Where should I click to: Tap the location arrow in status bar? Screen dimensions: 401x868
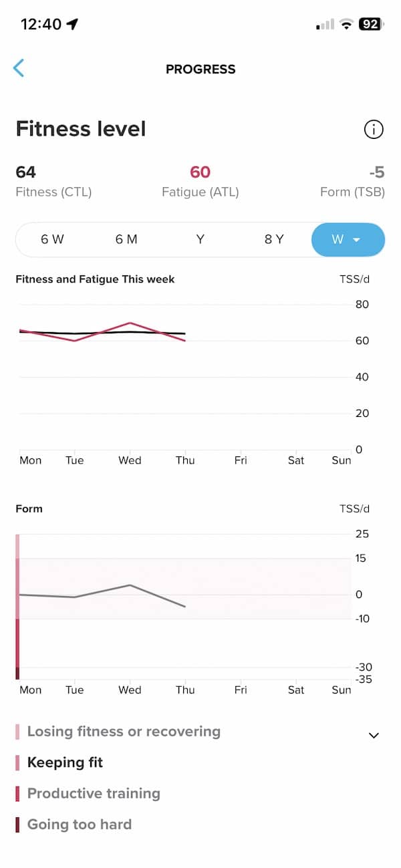pyautogui.click(x=72, y=25)
